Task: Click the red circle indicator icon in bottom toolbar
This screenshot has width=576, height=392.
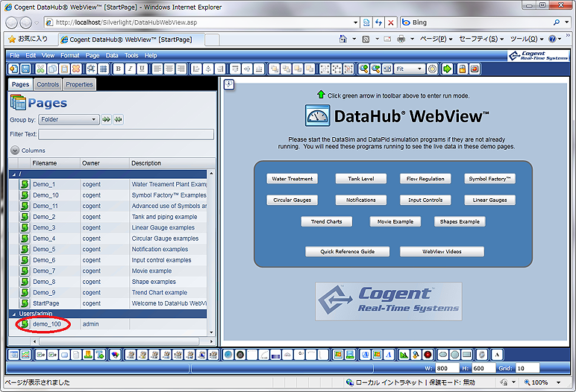Action: pos(428,355)
